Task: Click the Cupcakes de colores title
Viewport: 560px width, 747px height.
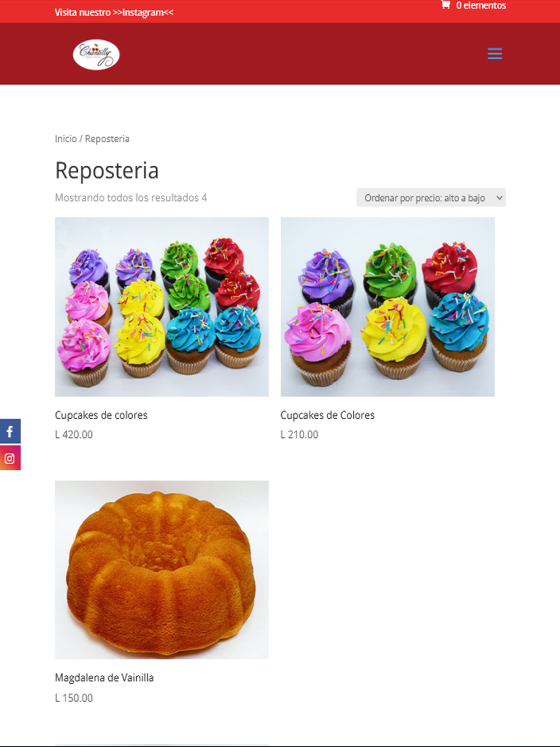Action: pyautogui.click(x=101, y=415)
